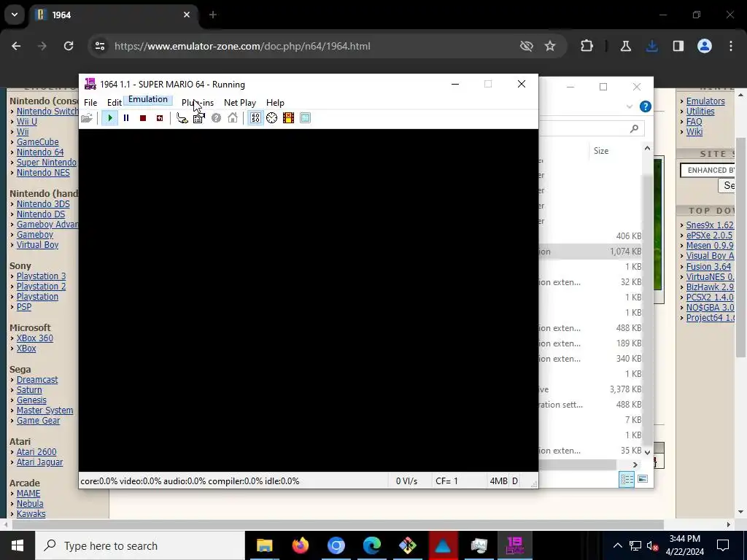The image size is (747, 560).
Task: Click the Nintendo 64 link
Action: point(40,152)
